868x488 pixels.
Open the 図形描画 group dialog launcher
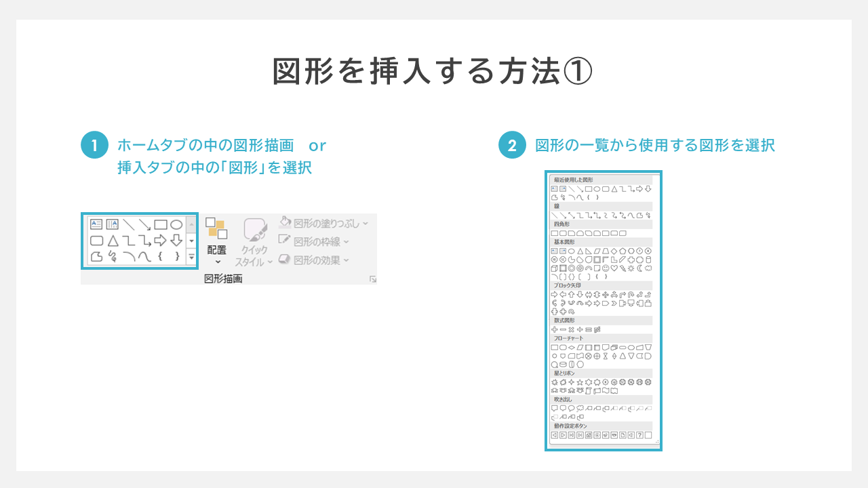click(x=372, y=279)
